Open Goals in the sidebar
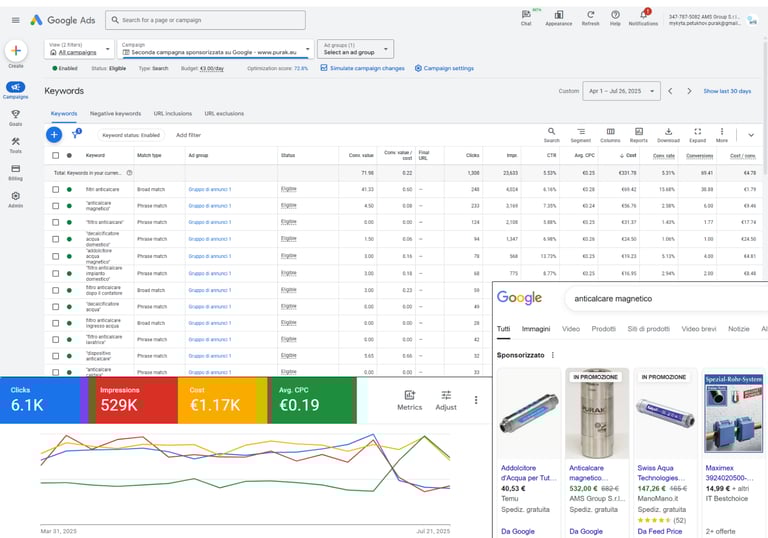This screenshot has width=768, height=538. click(16, 118)
